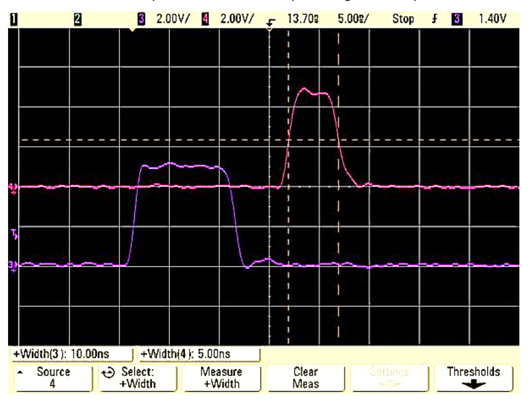
Task: Click the Stop run status text
Action: click(402, 19)
